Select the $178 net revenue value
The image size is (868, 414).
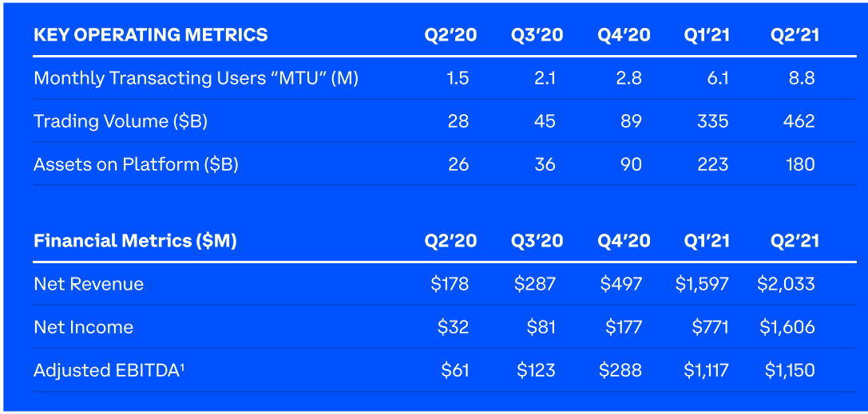(x=450, y=284)
